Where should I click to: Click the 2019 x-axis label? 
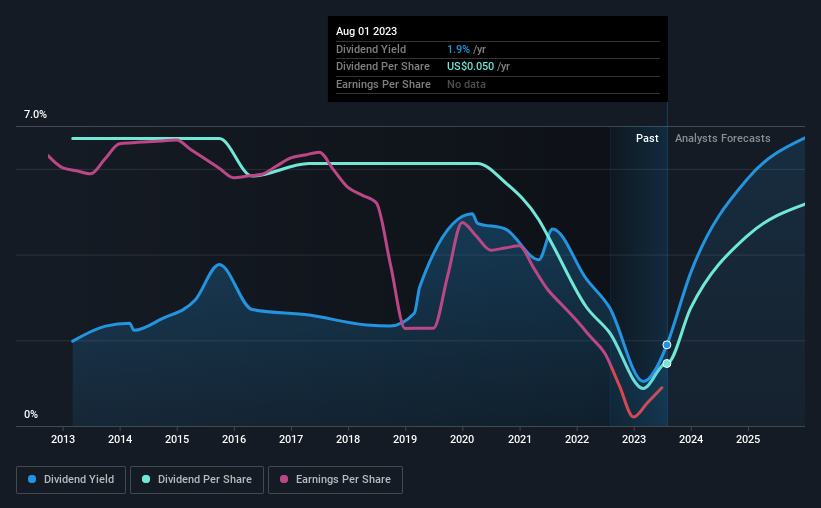pos(405,439)
